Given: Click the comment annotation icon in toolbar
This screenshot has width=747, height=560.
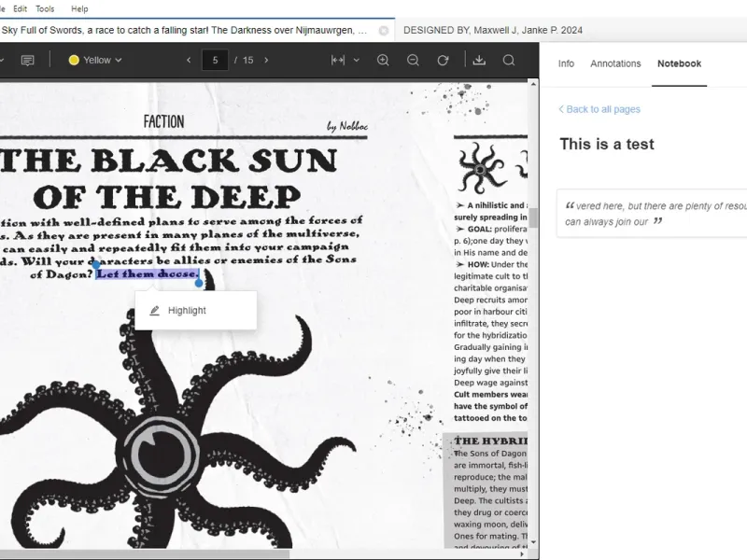Looking at the screenshot, I should (28, 60).
